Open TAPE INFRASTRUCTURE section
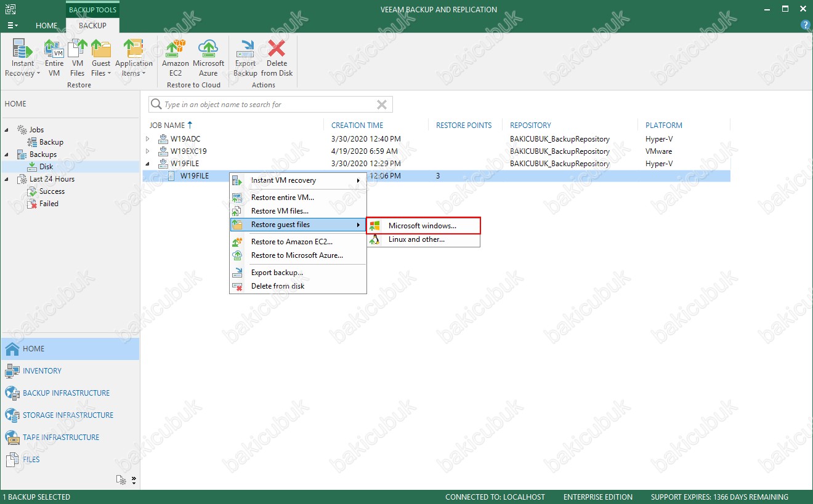 pos(70,438)
